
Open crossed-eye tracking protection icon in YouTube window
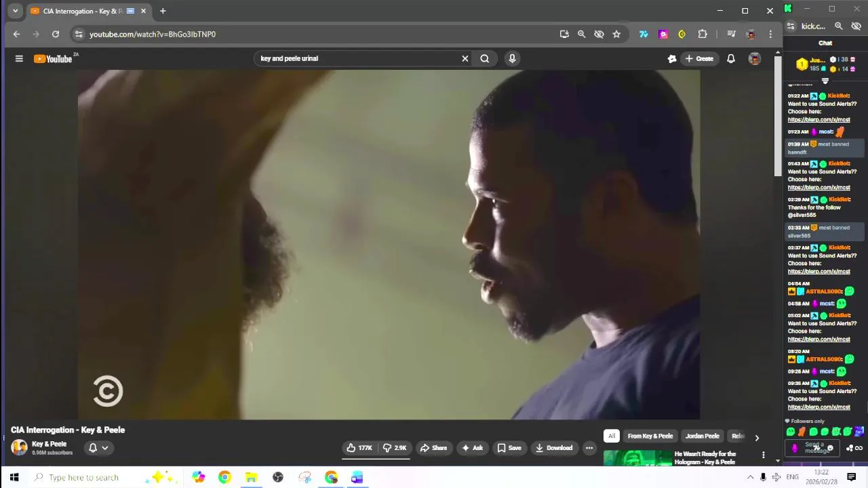(x=599, y=34)
